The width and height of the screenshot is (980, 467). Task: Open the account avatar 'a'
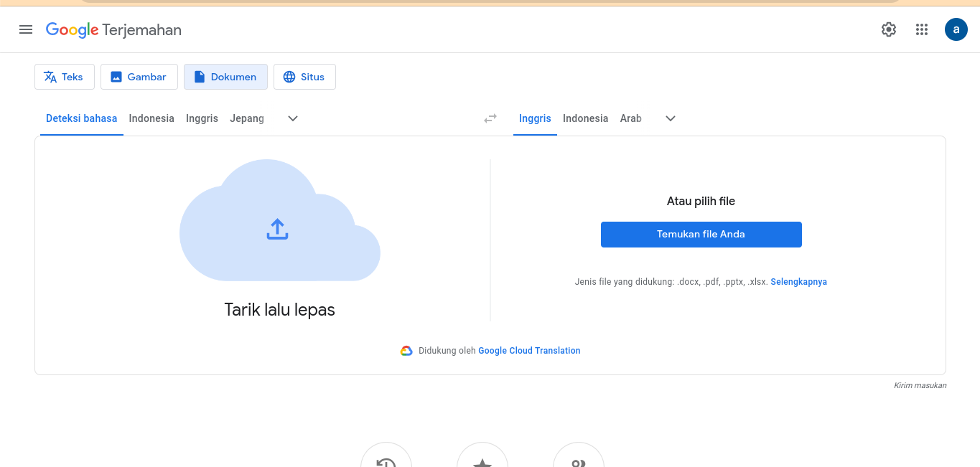pyautogui.click(x=956, y=29)
